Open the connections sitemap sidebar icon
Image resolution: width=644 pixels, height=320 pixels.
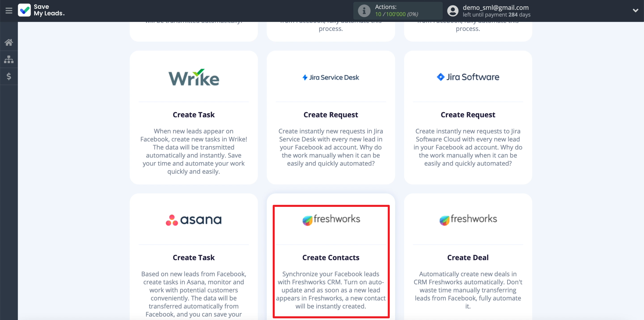9,59
